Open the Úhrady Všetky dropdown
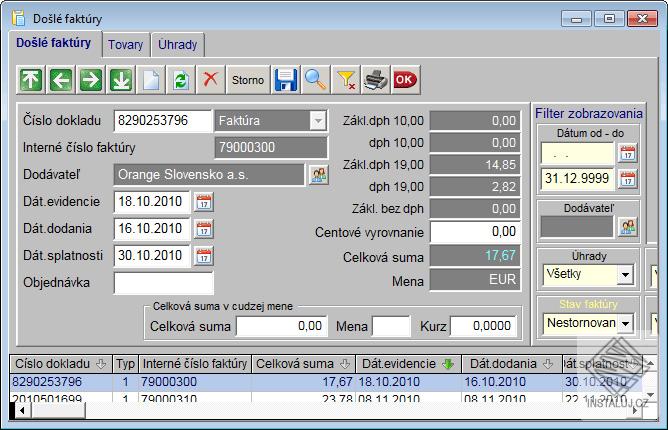Image resolution: width=668 pixels, height=430 pixels. tap(625, 273)
